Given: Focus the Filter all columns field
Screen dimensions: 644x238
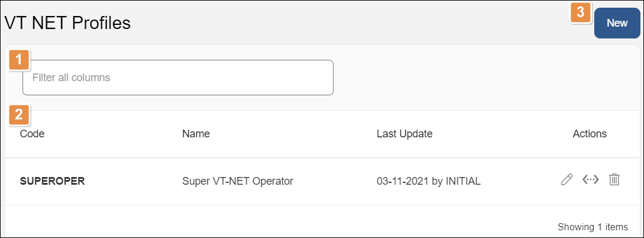Looking at the screenshot, I should click(x=178, y=78).
